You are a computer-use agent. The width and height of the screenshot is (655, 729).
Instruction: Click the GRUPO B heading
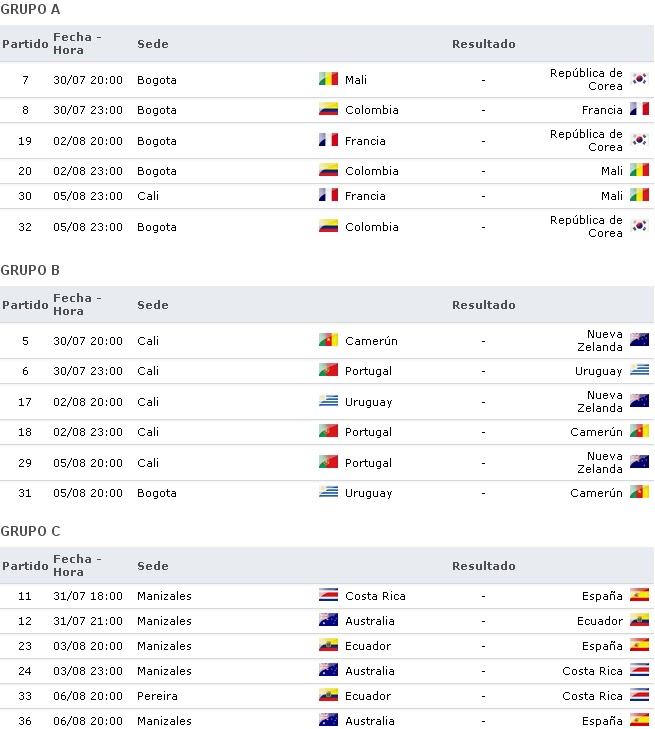[x=30, y=270]
